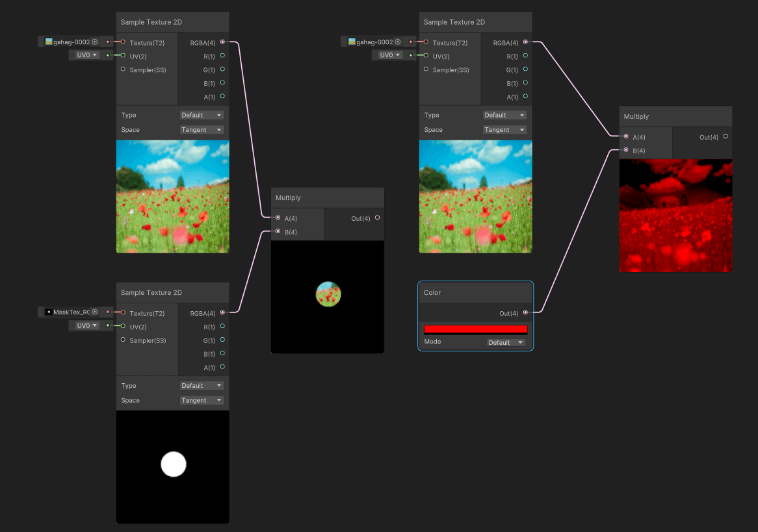The height and width of the screenshot is (532, 758).
Task: Click UV(2) input port on MaskTex node
Action: point(124,326)
